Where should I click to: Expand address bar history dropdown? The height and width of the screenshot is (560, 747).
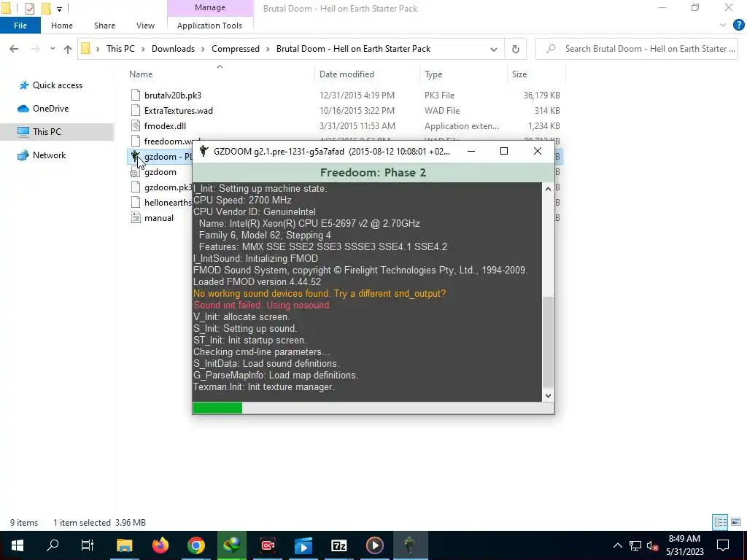tap(494, 49)
